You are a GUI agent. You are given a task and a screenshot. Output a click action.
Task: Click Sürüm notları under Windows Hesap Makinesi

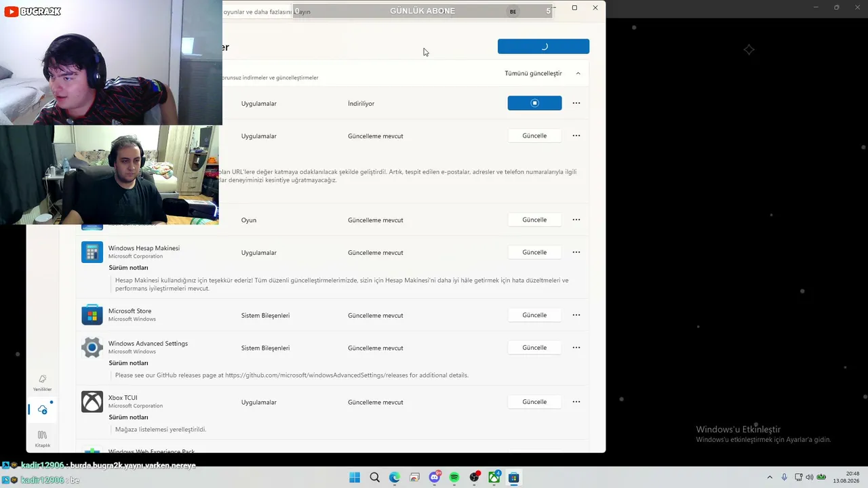128,268
